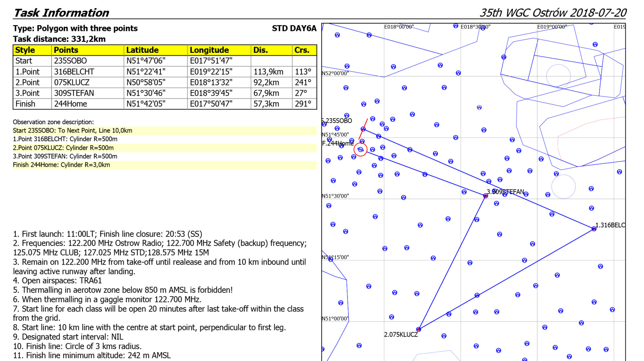
Task: Click the circular airspace inside northeast polygon
Action: [x=558, y=75]
